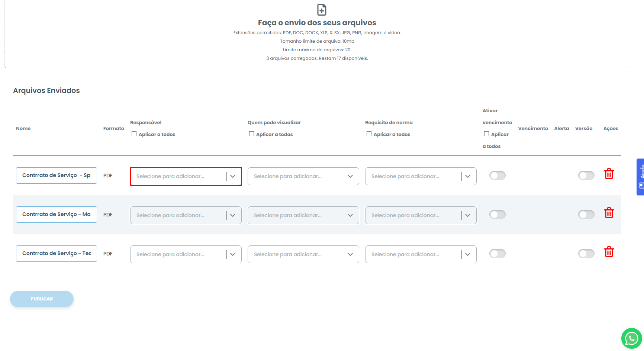Check Aplicar a todos under Ativar vencimento

pyautogui.click(x=486, y=134)
